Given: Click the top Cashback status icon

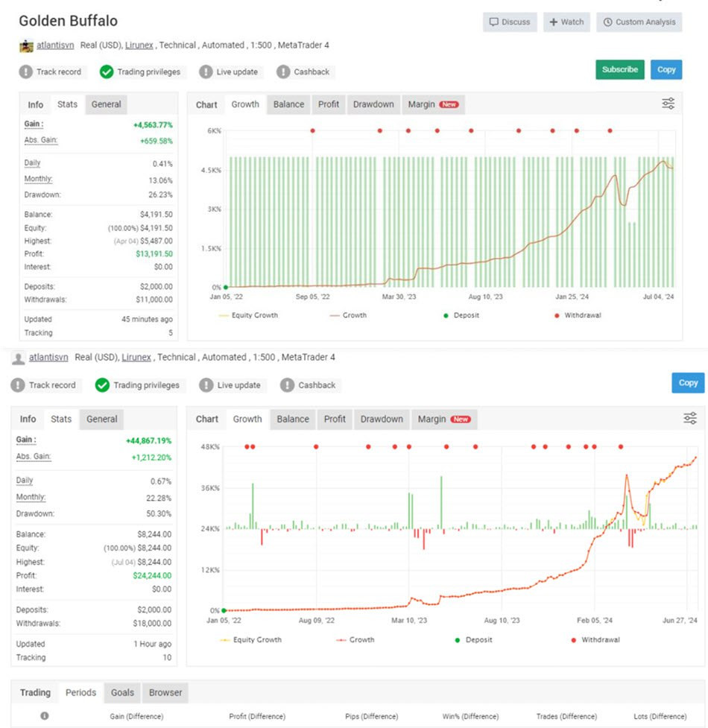Looking at the screenshot, I should point(283,72).
